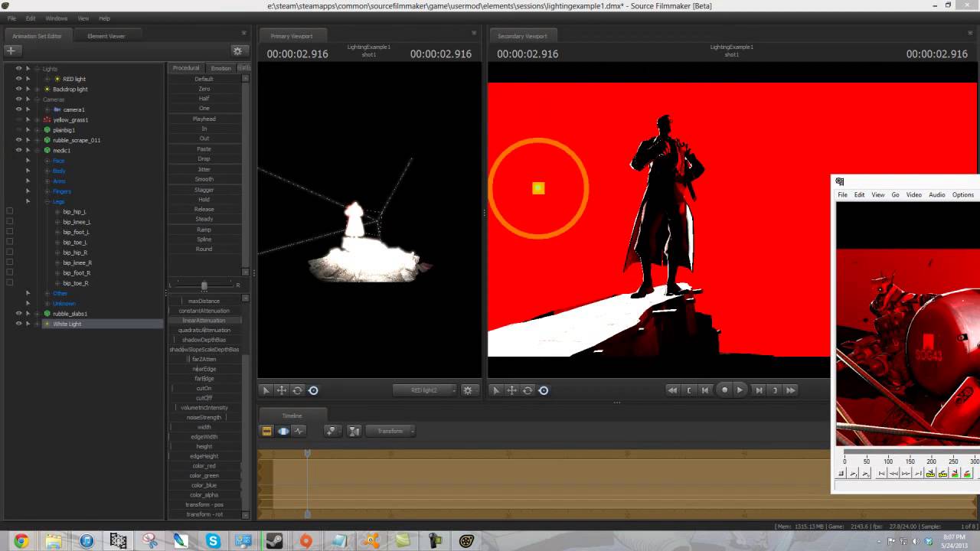Open the Windows menu
Screen dimensions: 980x551
(x=57, y=18)
